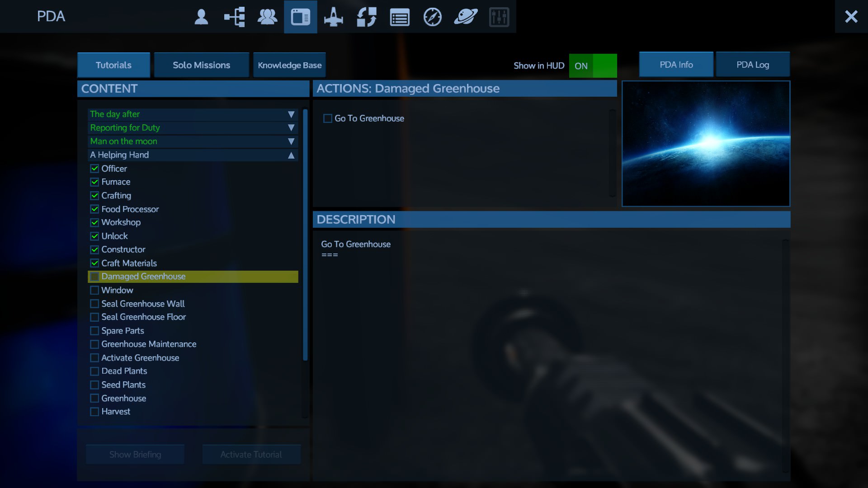Select the PDA missions panel icon
Screen dimensions: 868x488
click(301, 17)
